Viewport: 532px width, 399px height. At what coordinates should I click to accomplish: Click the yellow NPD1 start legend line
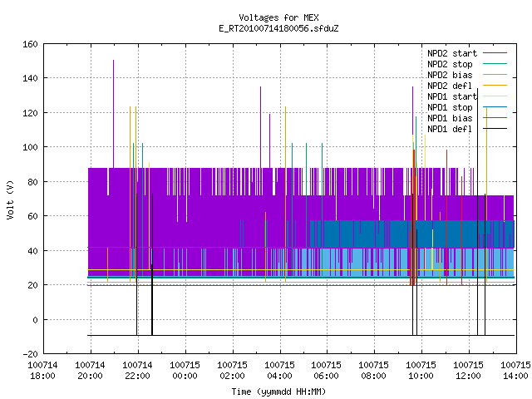click(x=495, y=96)
